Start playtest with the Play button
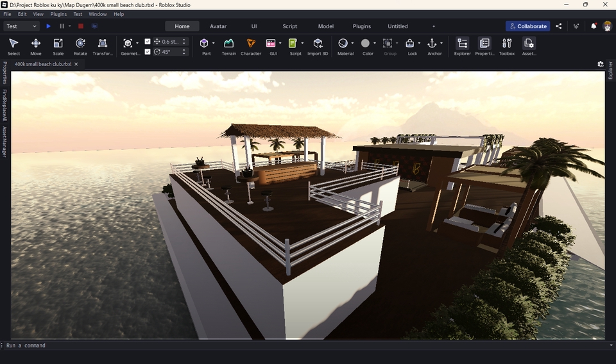This screenshot has width=616, height=364. (x=48, y=26)
